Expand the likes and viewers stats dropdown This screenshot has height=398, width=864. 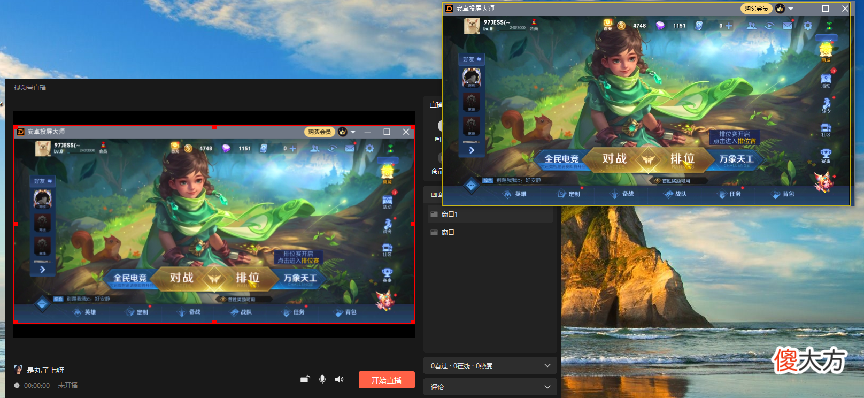(490, 365)
